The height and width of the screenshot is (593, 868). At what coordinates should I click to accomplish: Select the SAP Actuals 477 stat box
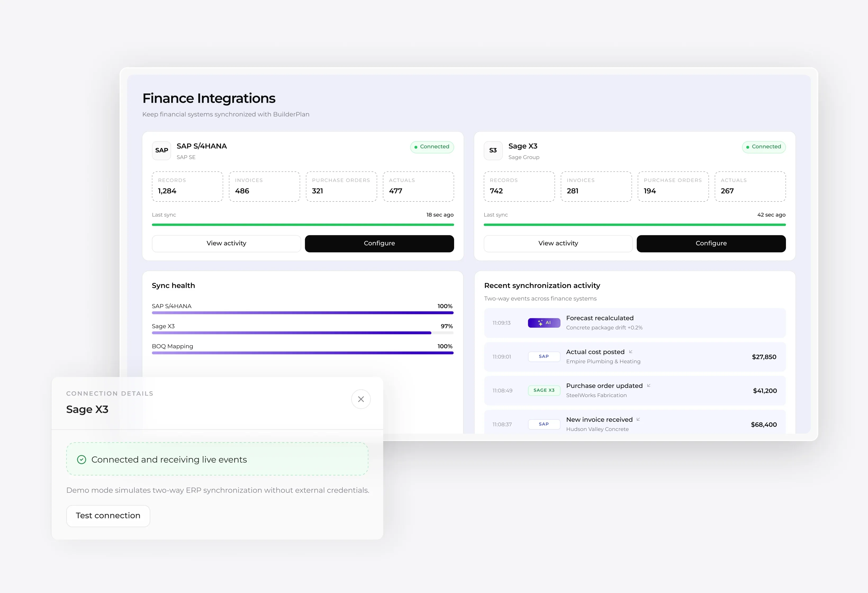coord(418,186)
